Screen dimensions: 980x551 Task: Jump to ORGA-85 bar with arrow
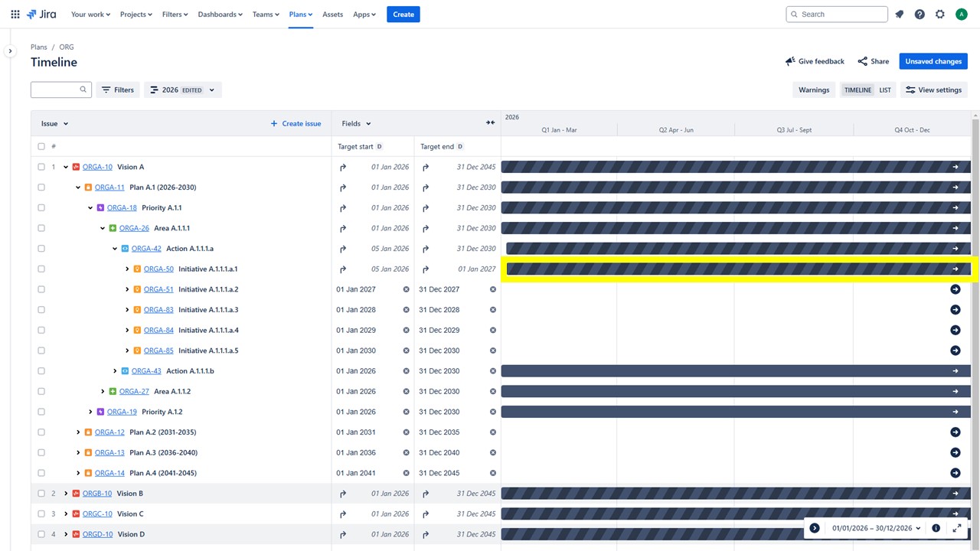click(x=955, y=350)
